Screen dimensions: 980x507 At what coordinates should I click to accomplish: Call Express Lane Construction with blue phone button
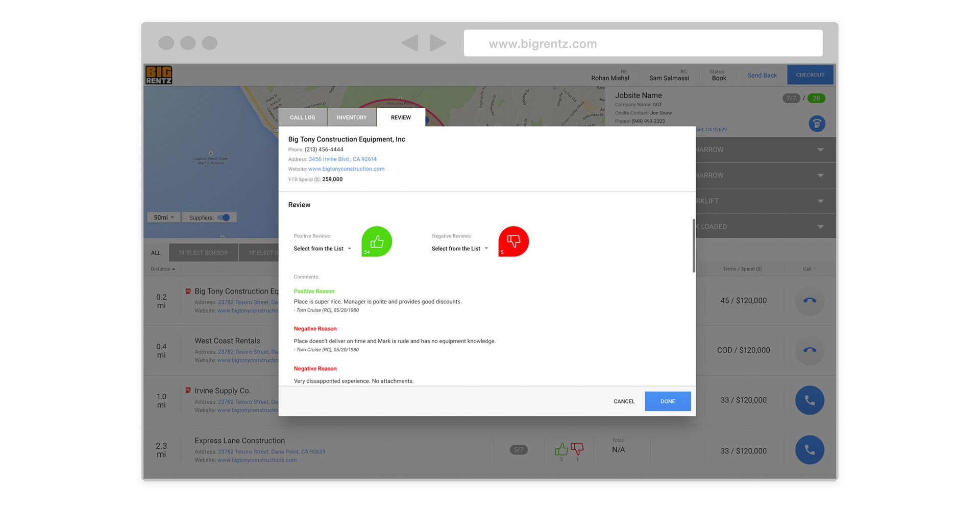coord(810,450)
